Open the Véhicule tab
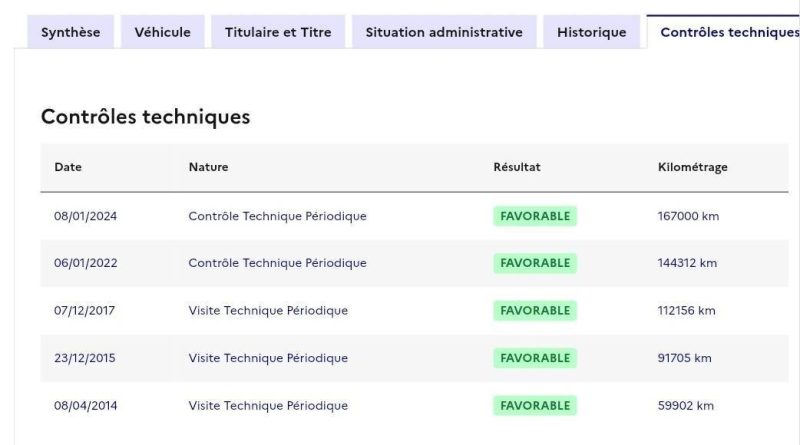 coord(162,32)
